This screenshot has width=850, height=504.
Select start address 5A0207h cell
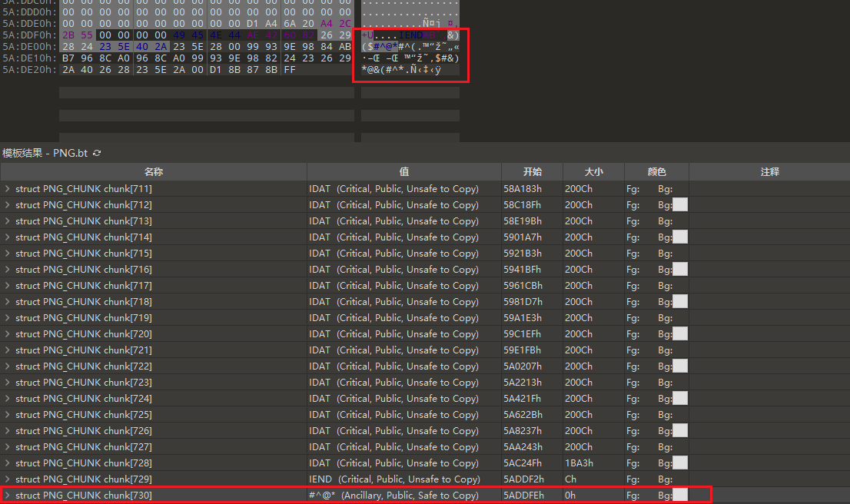523,366
